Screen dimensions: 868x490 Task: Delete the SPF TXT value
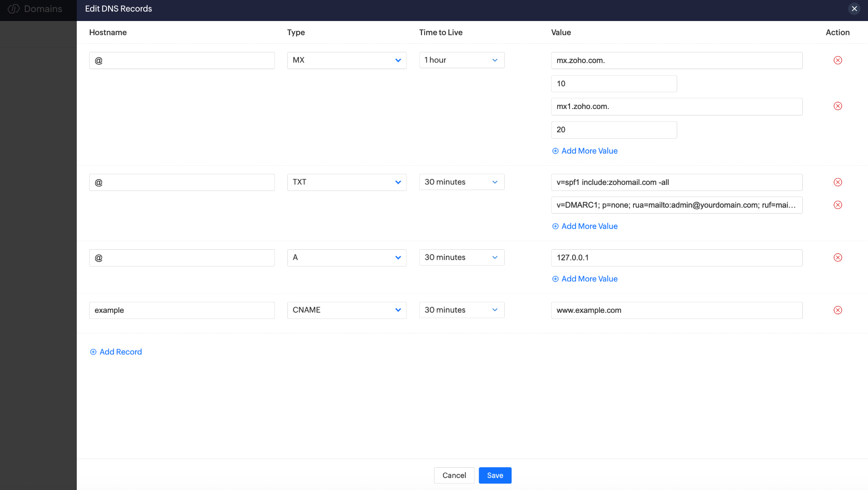click(x=838, y=182)
